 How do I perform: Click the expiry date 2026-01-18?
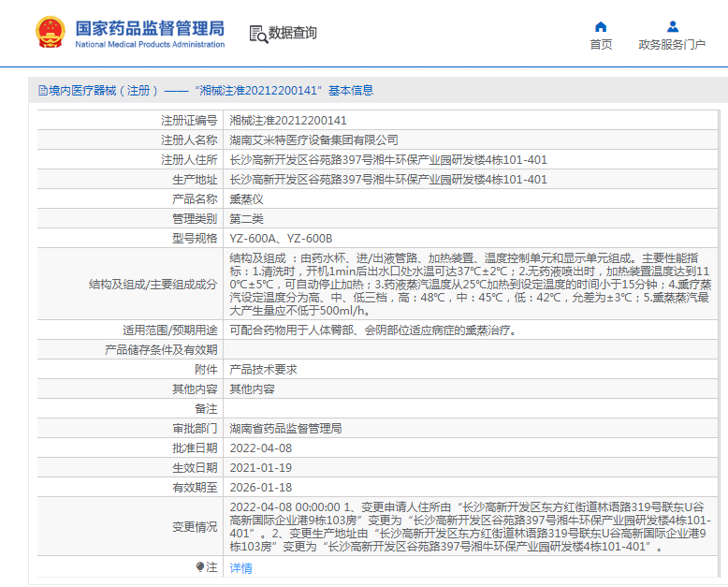[261, 488]
